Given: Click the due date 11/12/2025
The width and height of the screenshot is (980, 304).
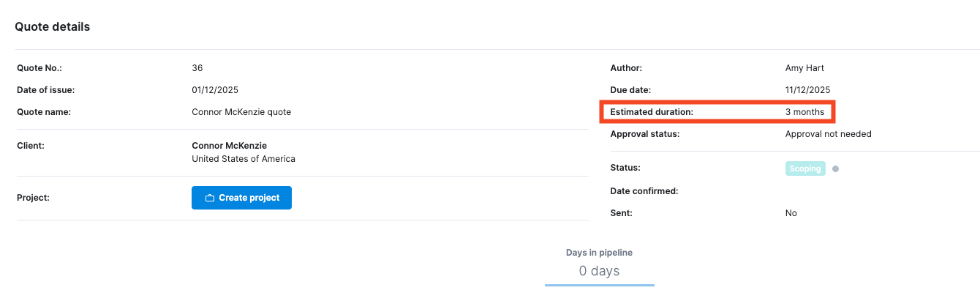Looking at the screenshot, I should [807, 90].
